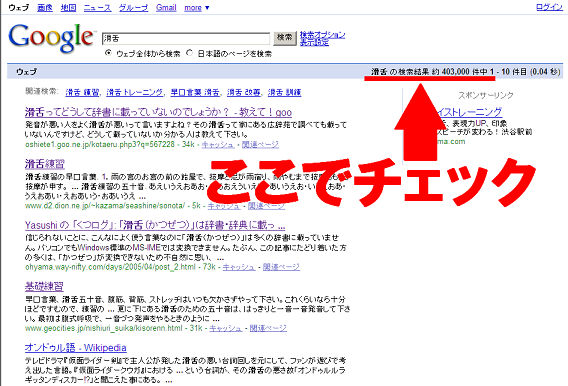Open the 教えて！goo result title
The height and width of the screenshot is (386, 568).
coord(158,112)
